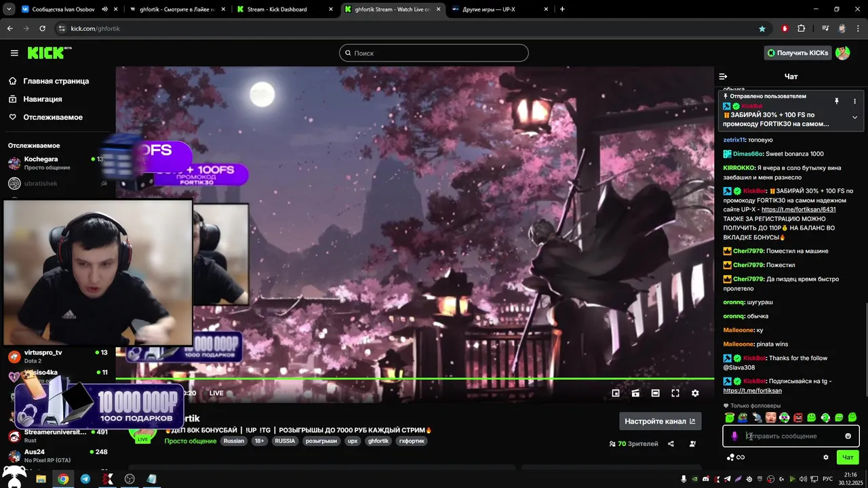
Task: Click the user icon beside share
Action: tap(692, 444)
